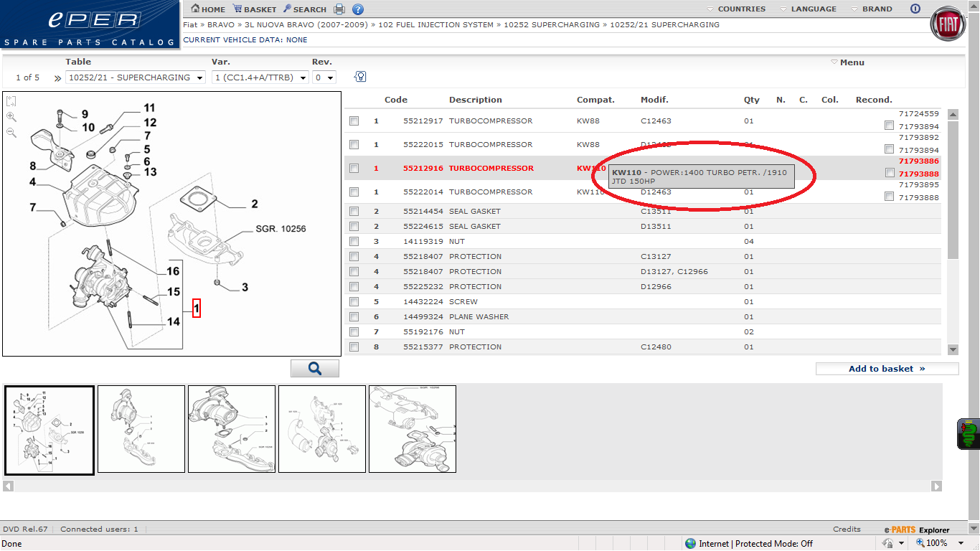Expand the COUNTRIES menu
Viewport: 980px width, 551px height.
pos(736,9)
